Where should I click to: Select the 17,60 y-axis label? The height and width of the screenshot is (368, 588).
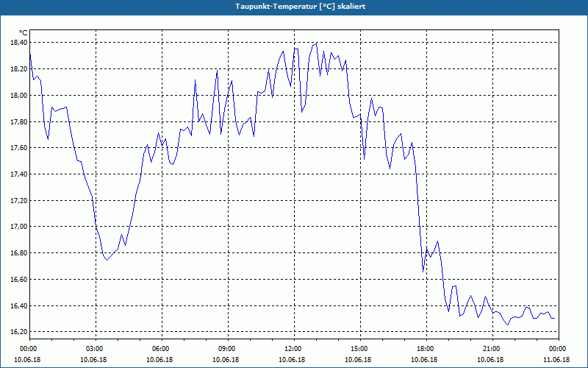pyautogui.click(x=19, y=148)
